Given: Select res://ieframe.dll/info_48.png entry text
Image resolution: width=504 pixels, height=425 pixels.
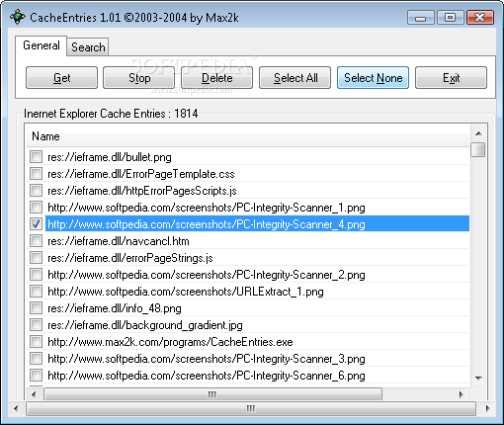Looking at the screenshot, I should click(115, 308).
